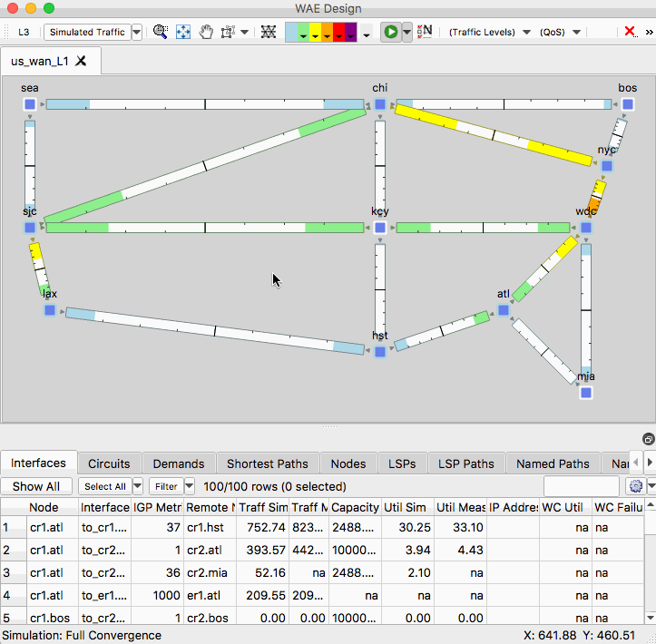The width and height of the screenshot is (656, 644).
Task: Select the sea node icon
Action: point(30,104)
